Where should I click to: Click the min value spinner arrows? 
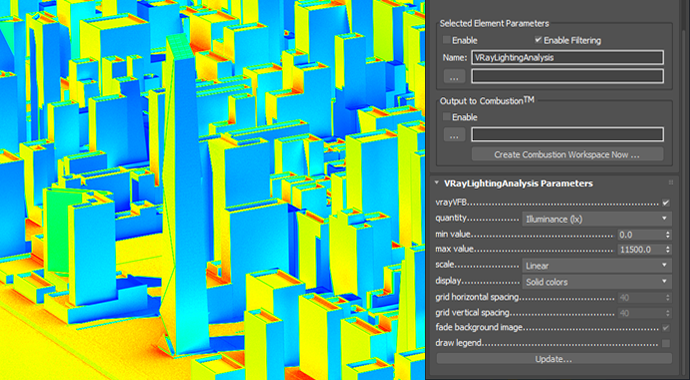coord(668,235)
